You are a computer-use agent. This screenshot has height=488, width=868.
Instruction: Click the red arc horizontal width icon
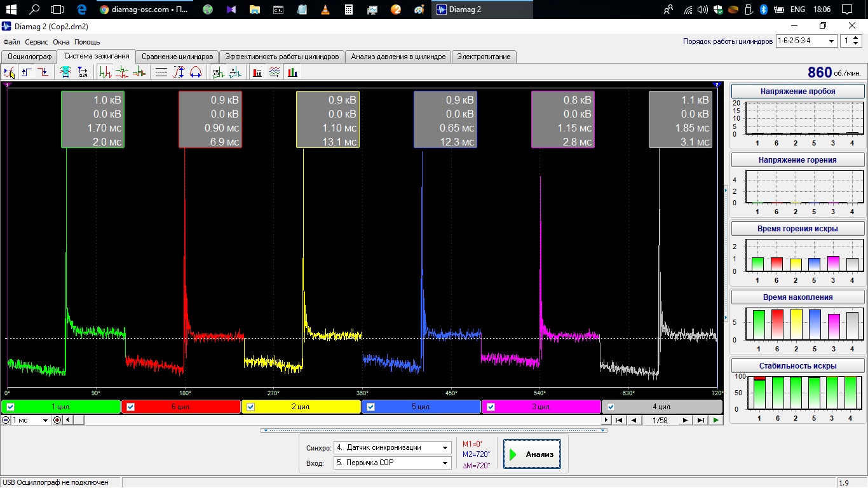point(196,72)
